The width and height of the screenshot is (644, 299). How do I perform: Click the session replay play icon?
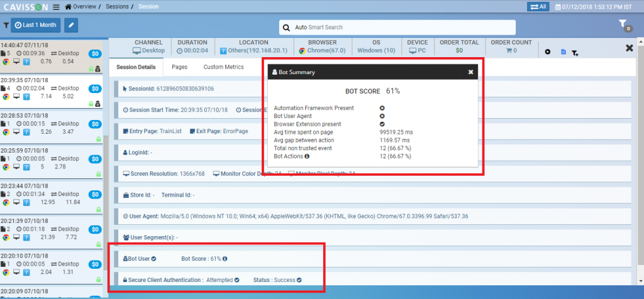pos(548,52)
